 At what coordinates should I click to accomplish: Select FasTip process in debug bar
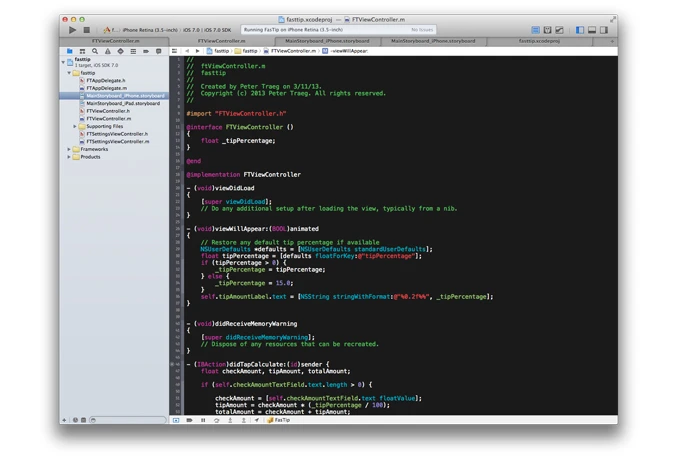pyautogui.click(x=279, y=420)
